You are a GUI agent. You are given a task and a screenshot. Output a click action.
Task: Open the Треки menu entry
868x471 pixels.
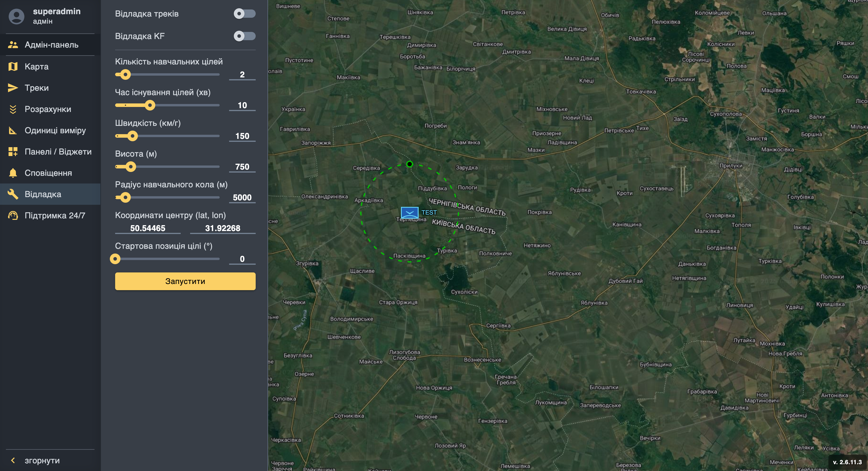(37, 88)
